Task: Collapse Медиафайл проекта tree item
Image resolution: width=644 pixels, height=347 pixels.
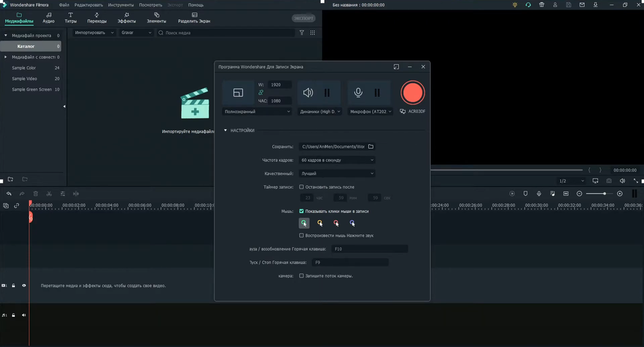Action: click(x=6, y=35)
